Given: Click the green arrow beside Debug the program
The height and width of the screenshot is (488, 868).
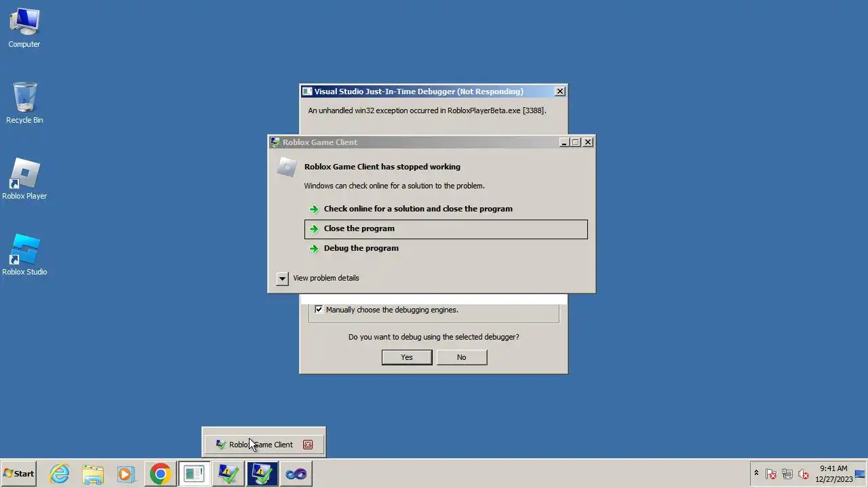Looking at the screenshot, I should tap(313, 249).
